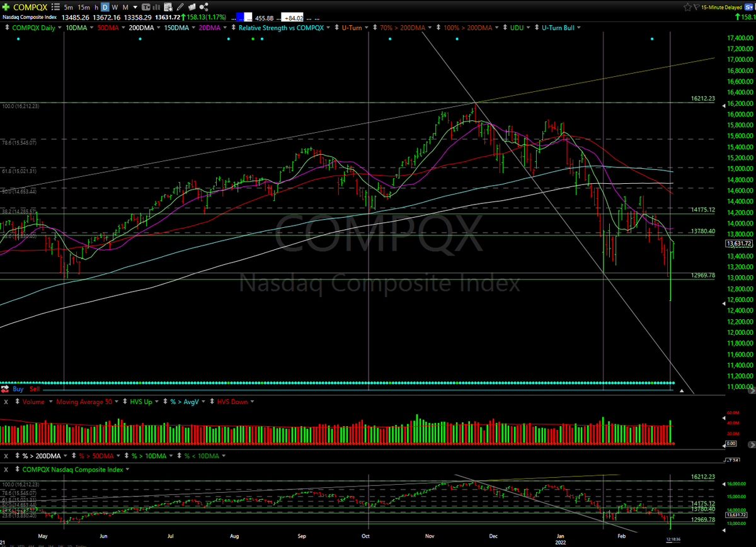This screenshot has width=756, height=547.
Task: Click the COMPQX symbol name
Action: (x=30, y=7)
